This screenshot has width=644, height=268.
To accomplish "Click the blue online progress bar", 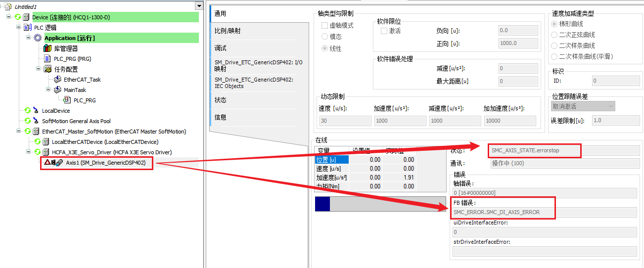I will (322, 204).
